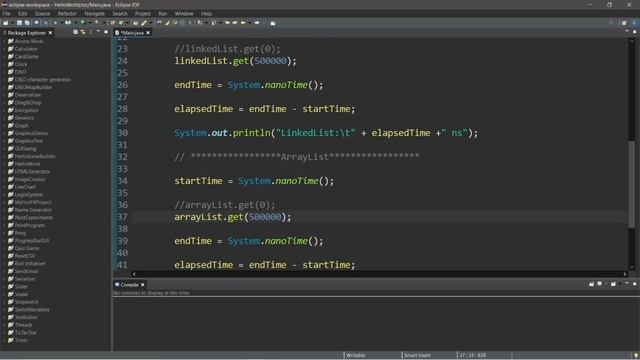
Task: Click the Open Type toolbar icon
Action: tap(136, 23)
